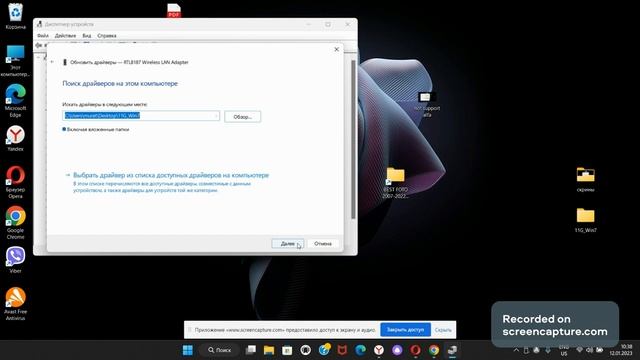Viewport: 640px width, 360px height.
Task: Click the Скрыть hide link
Action: tap(443, 330)
